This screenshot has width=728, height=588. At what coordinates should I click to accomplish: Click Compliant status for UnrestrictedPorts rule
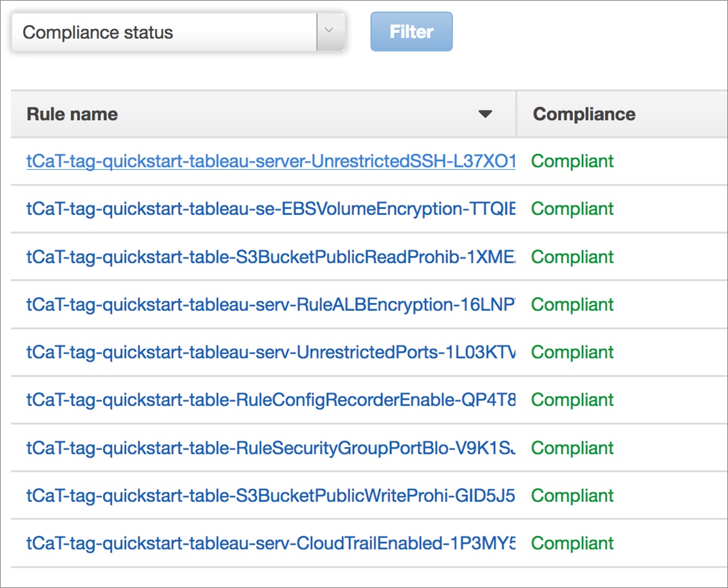tap(572, 353)
